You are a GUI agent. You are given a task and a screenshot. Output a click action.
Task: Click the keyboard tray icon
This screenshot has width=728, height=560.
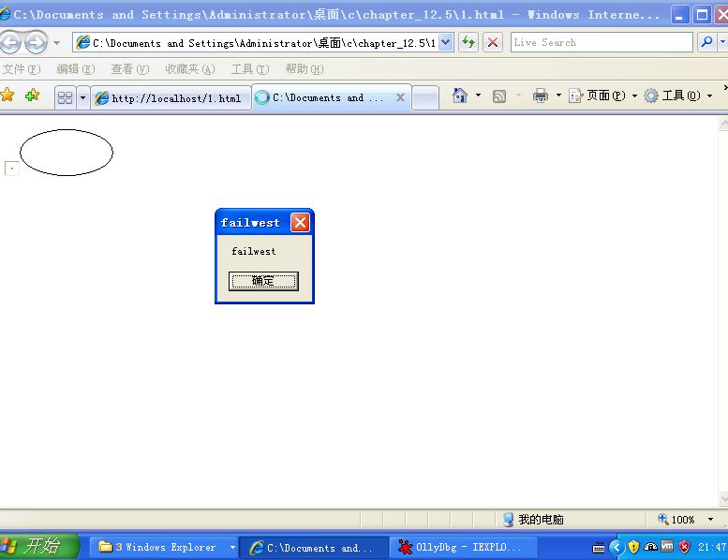[599, 548]
